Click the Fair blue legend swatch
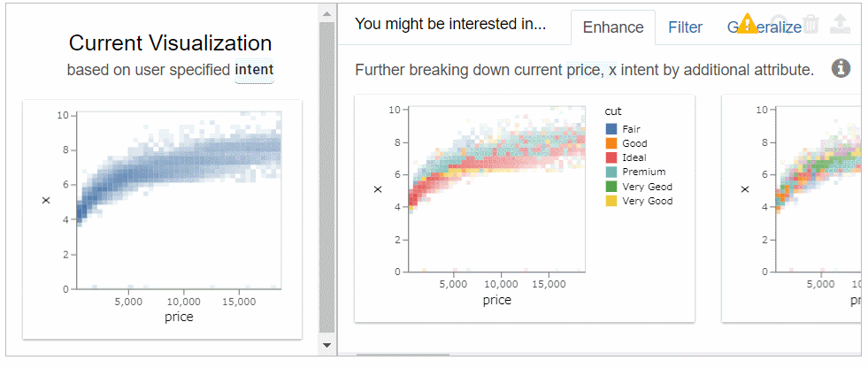The height and width of the screenshot is (368, 868). point(611,129)
